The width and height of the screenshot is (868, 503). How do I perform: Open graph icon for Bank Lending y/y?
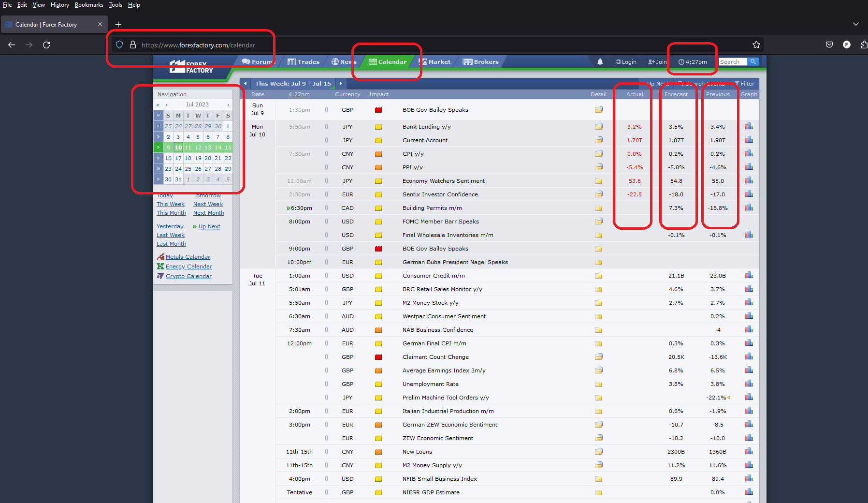pyautogui.click(x=749, y=126)
